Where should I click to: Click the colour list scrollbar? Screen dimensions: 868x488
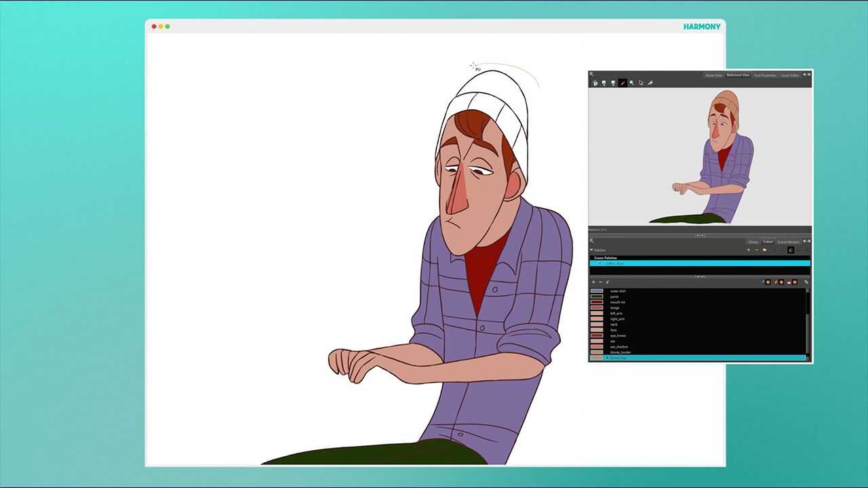[x=807, y=323]
